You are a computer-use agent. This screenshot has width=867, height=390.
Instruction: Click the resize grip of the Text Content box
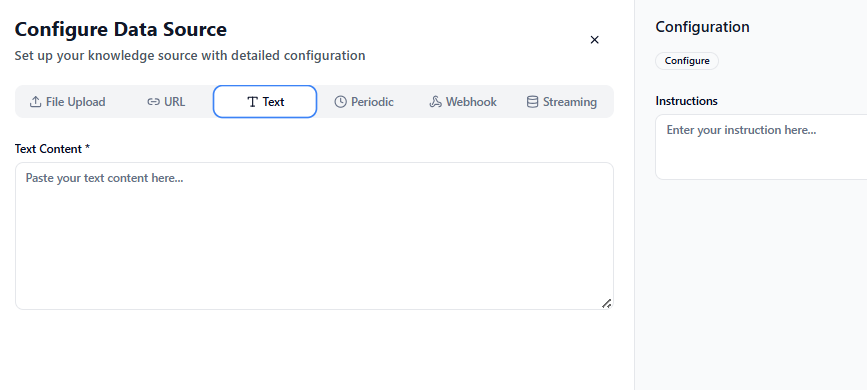(607, 303)
